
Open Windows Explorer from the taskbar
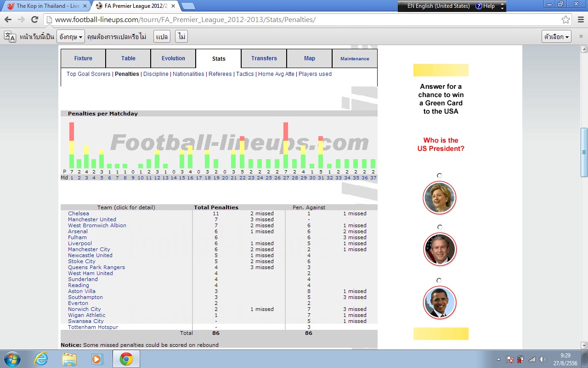[69, 359]
